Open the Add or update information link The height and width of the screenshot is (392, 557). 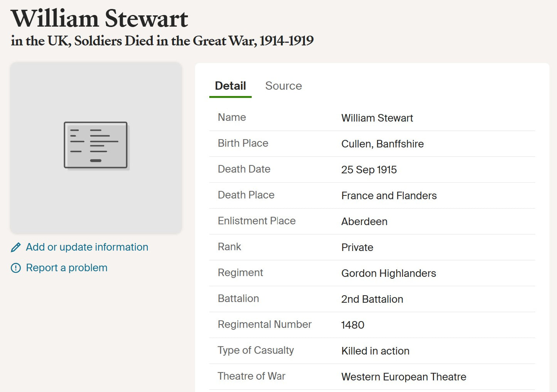(x=87, y=247)
